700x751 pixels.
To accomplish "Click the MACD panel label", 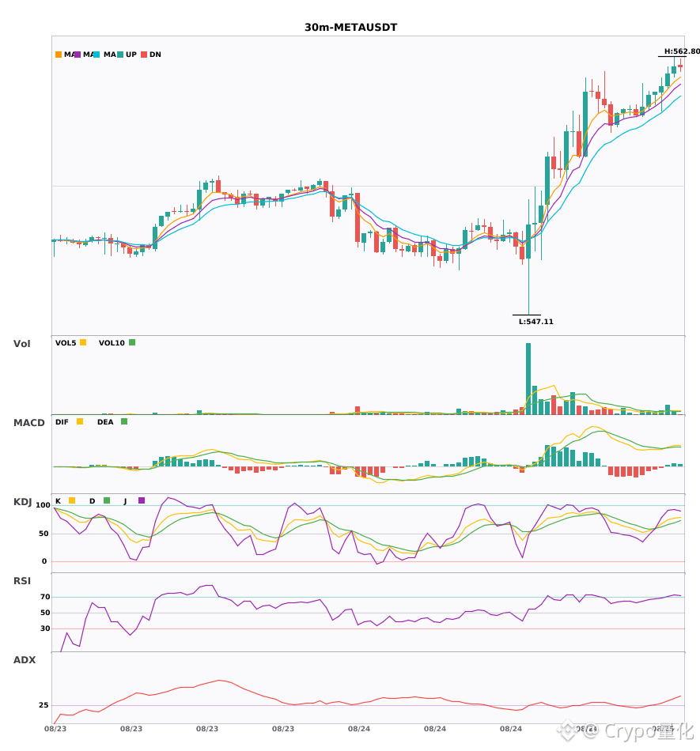I will pos(28,423).
